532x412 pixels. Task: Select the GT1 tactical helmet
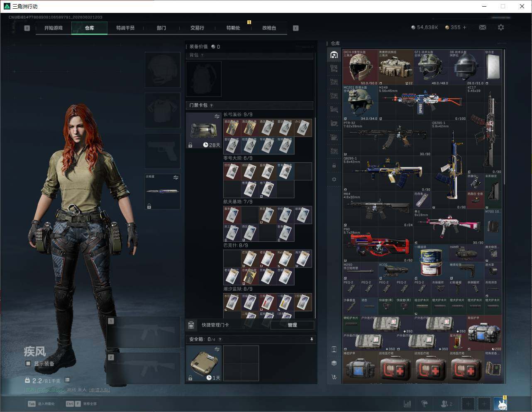(x=431, y=68)
